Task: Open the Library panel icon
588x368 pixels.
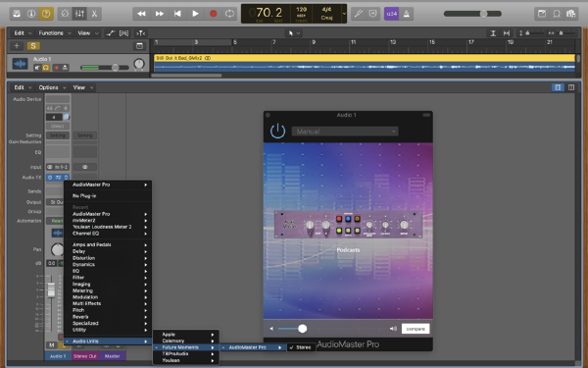Action: coord(17,14)
